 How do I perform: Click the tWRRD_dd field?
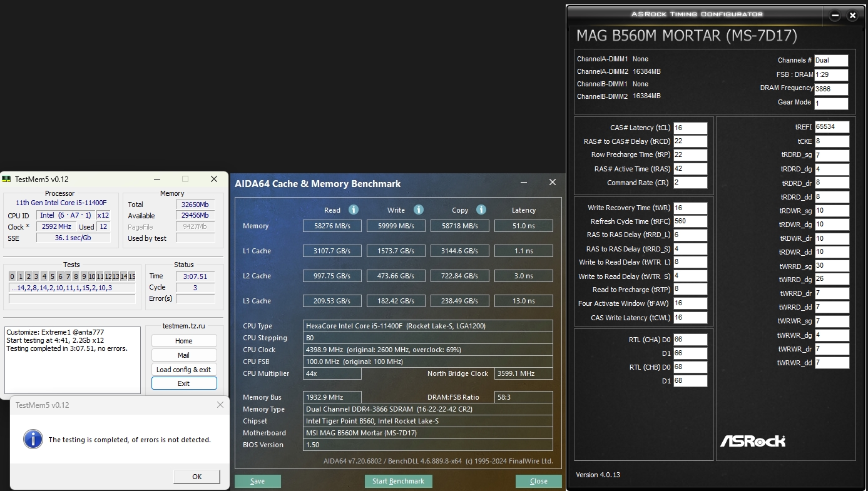[832, 307]
